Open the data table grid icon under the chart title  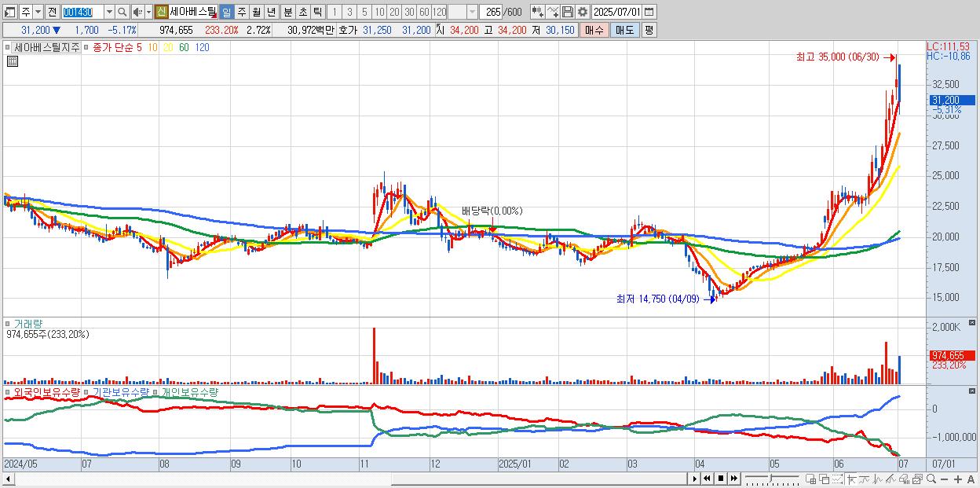pyautogui.click(x=12, y=61)
